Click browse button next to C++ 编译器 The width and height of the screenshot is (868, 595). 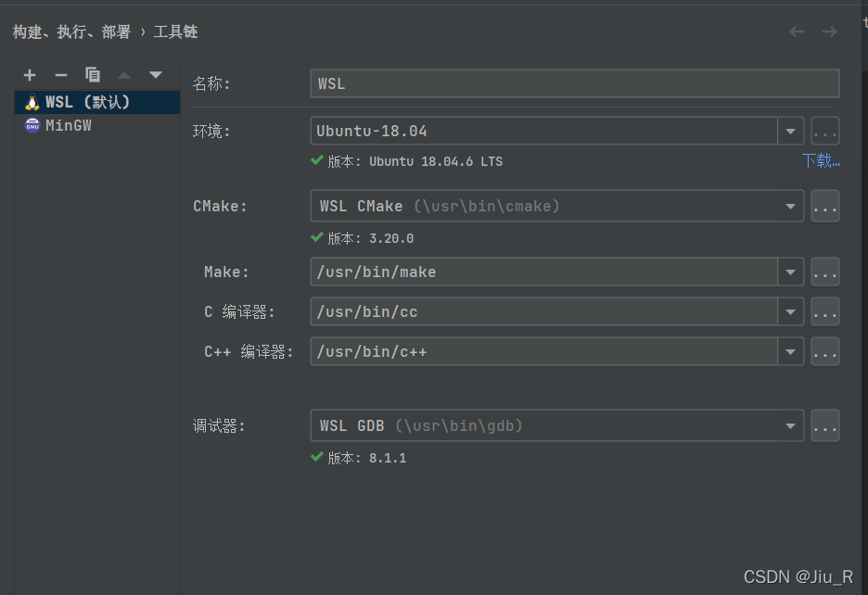tap(825, 351)
